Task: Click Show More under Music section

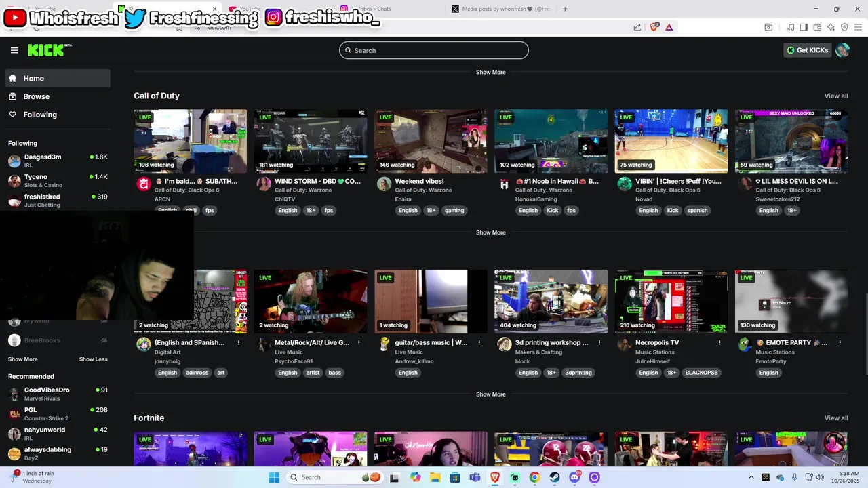Action: point(490,394)
